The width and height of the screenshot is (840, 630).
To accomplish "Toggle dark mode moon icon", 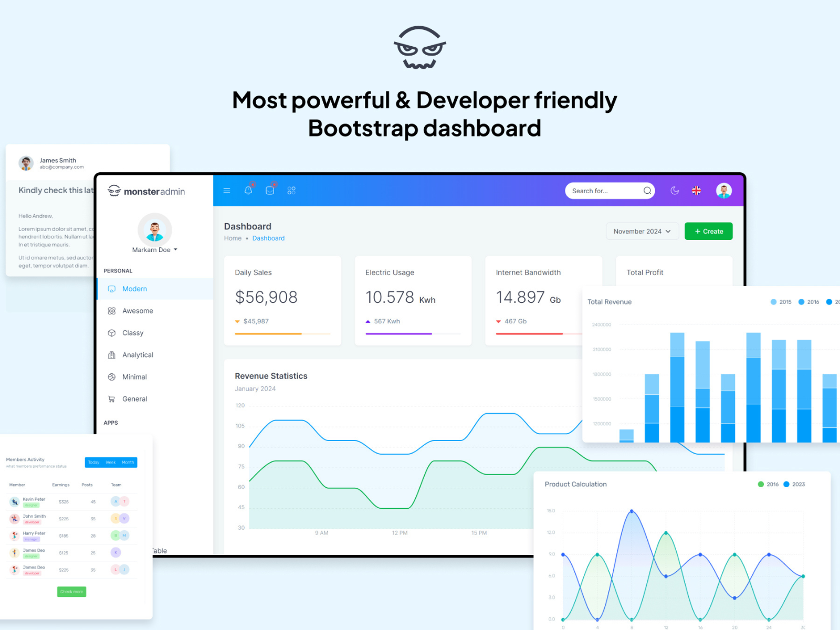I will [x=675, y=191].
